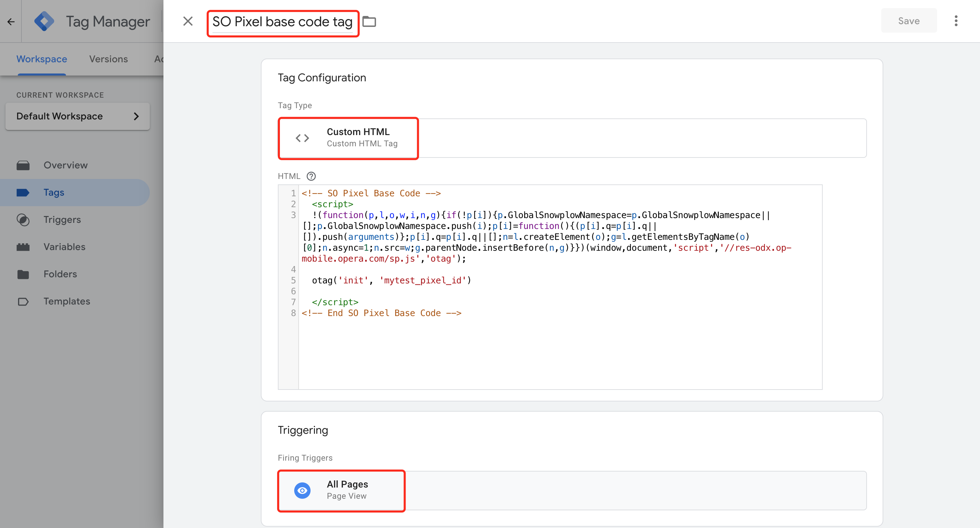Open the Triggers section in sidebar
The width and height of the screenshot is (980, 528).
[62, 220]
